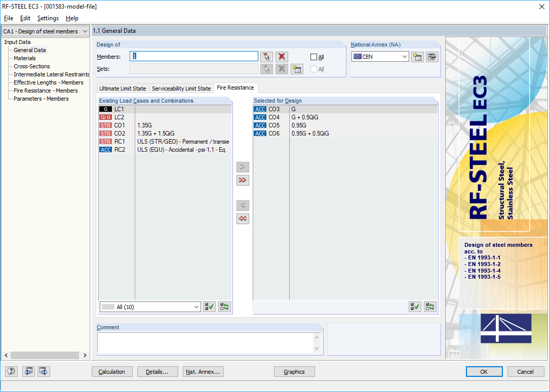Open the Settings menu

pyautogui.click(x=48, y=18)
